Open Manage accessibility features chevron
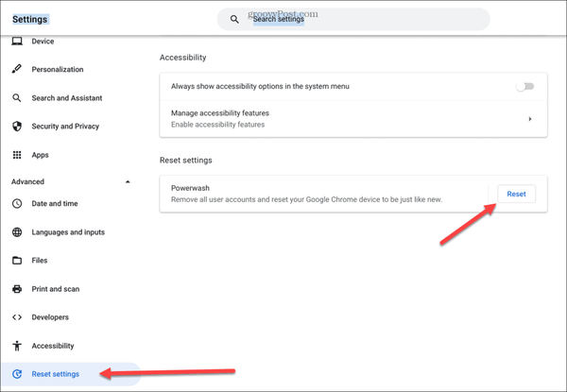 530,119
